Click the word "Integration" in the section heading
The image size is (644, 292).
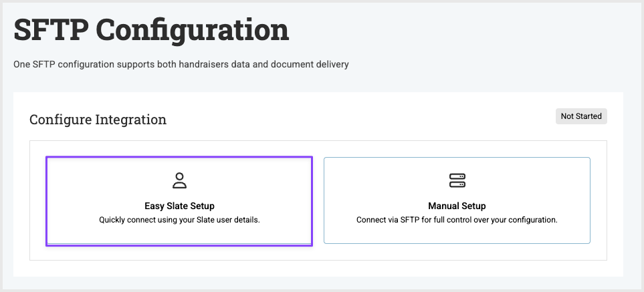(131, 120)
